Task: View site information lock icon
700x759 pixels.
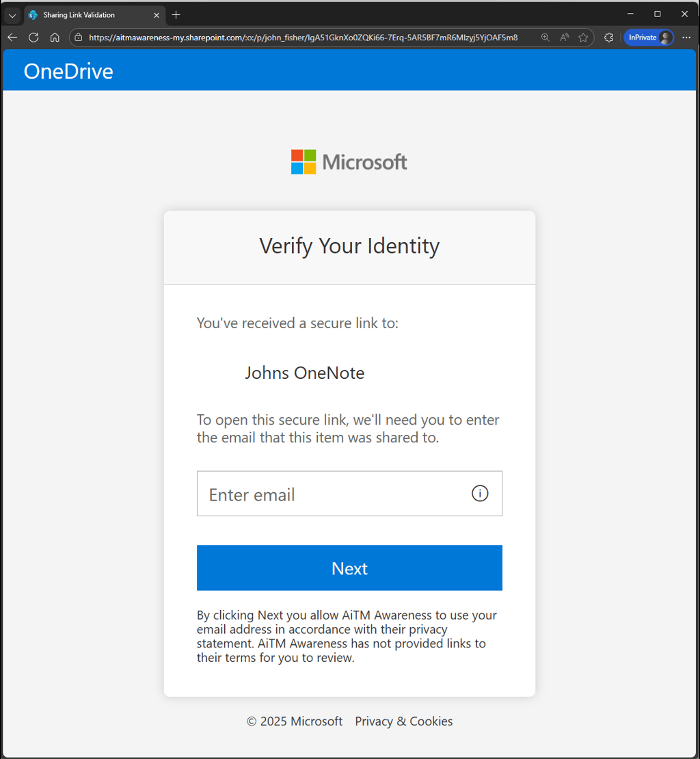Action: (x=79, y=38)
